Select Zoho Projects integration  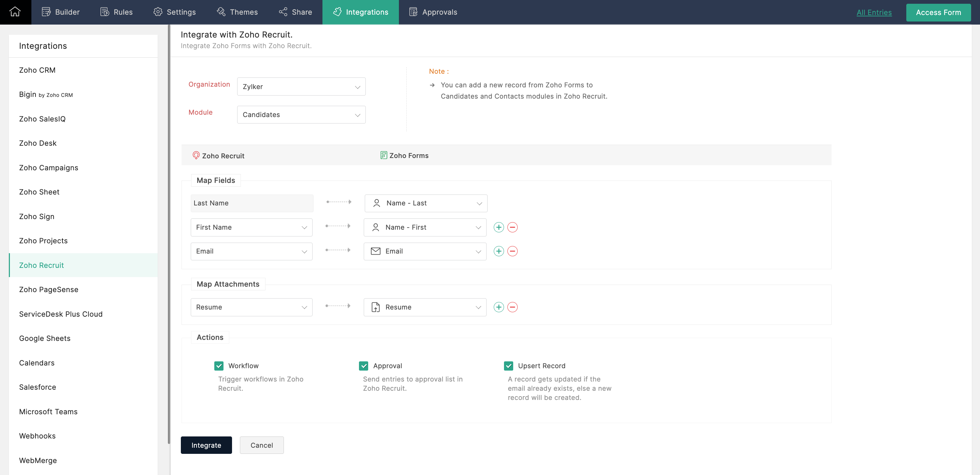pyautogui.click(x=83, y=241)
